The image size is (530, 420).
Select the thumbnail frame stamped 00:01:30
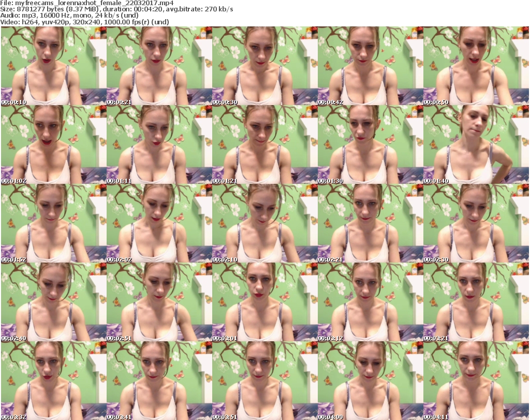click(370, 144)
